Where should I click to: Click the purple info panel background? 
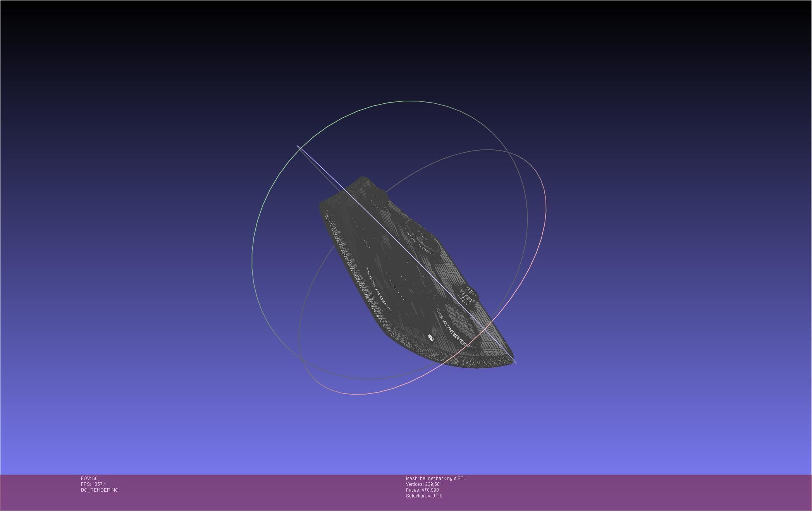coord(620,492)
